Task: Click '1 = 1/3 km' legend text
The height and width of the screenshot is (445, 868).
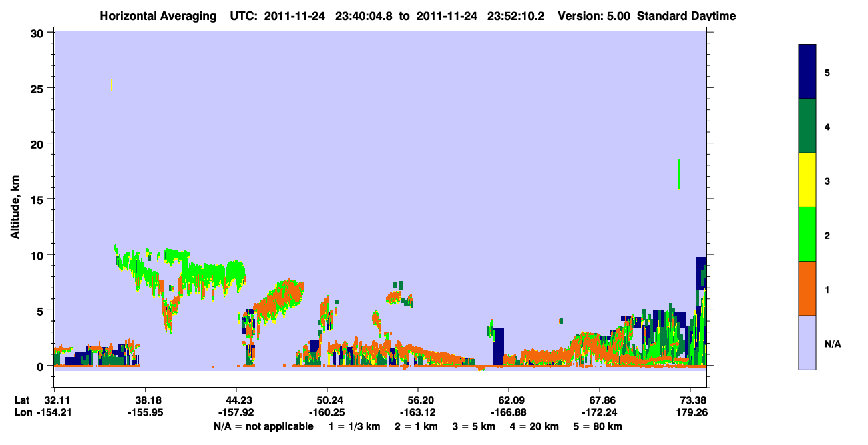Action: (x=355, y=426)
